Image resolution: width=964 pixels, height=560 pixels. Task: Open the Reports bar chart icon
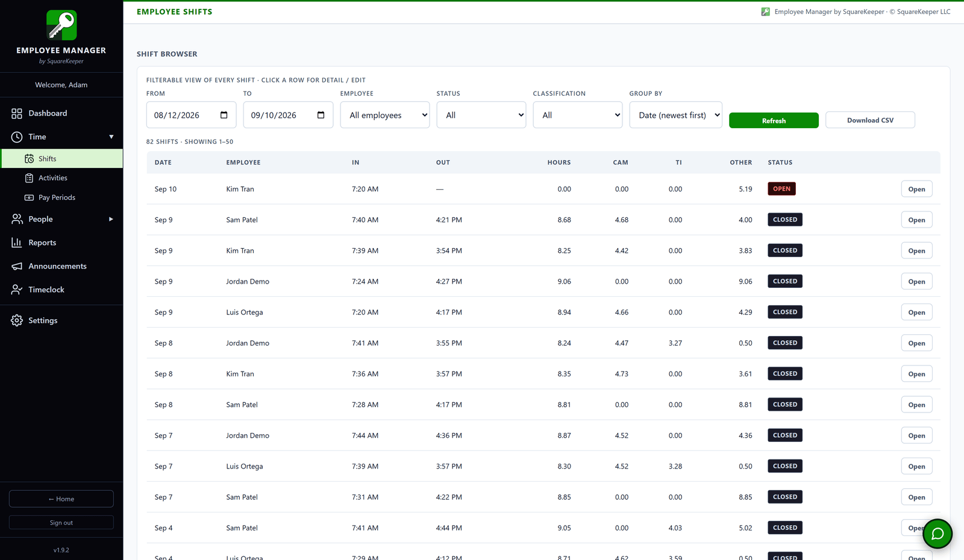point(17,243)
